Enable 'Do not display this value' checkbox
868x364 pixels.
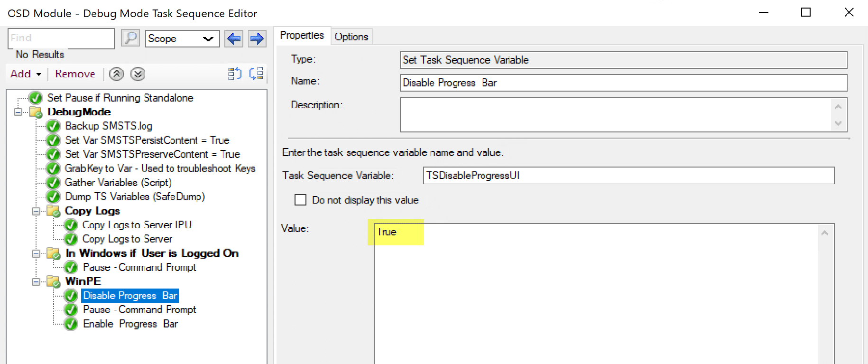[x=301, y=200]
